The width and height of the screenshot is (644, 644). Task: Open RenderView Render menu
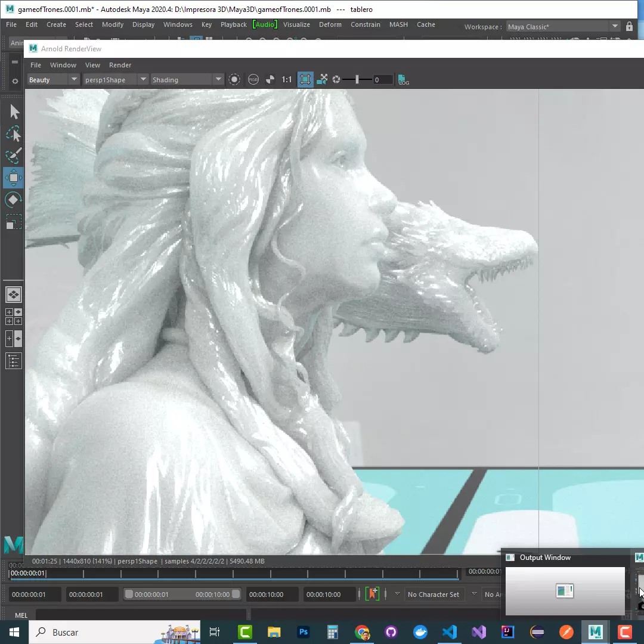pos(120,65)
